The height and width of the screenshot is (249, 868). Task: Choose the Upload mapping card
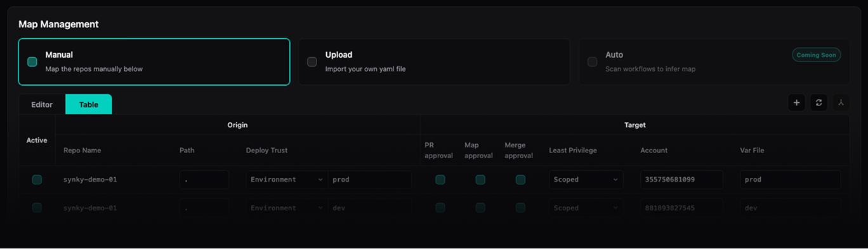(x=434, y=62)
